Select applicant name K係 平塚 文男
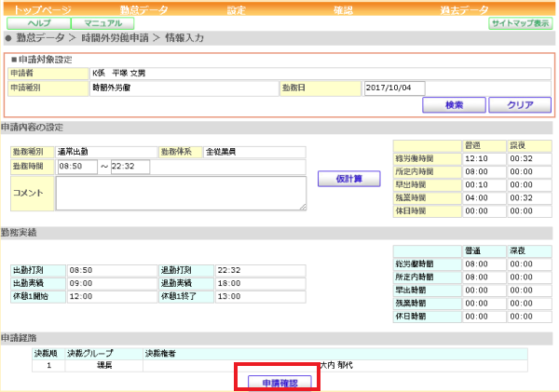 118,74
